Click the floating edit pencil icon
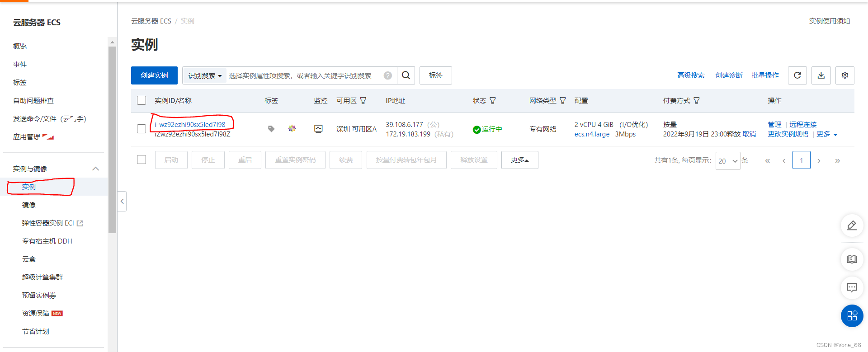The image size is (868, 352). tap(852, 225)
